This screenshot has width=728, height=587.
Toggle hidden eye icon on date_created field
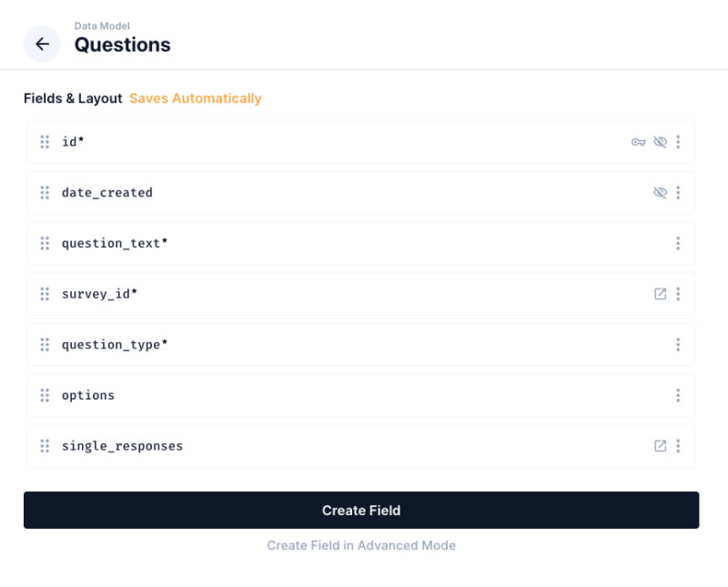[661, 193]
